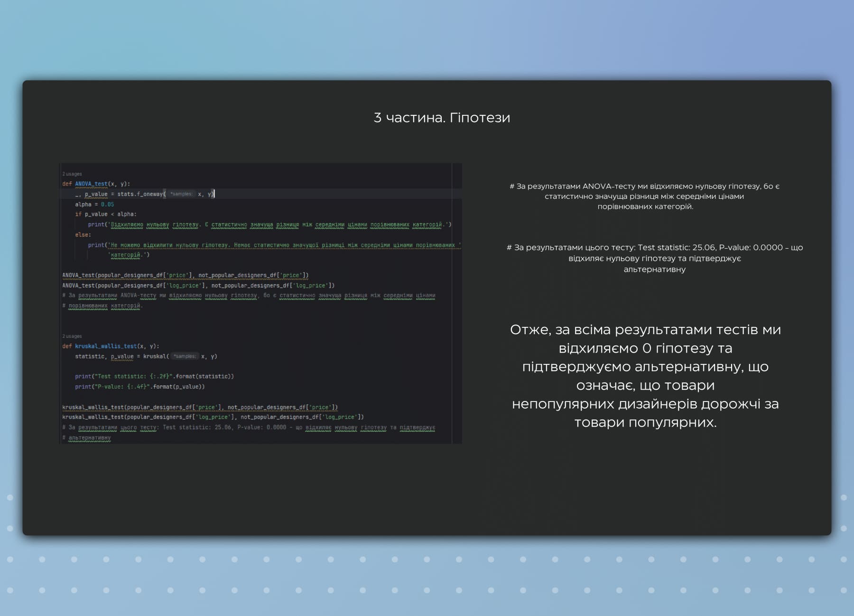Click the "statistic, p_value = kruskal(" line
This screenshot has width=854, height=616.
[x=146, y=356]
